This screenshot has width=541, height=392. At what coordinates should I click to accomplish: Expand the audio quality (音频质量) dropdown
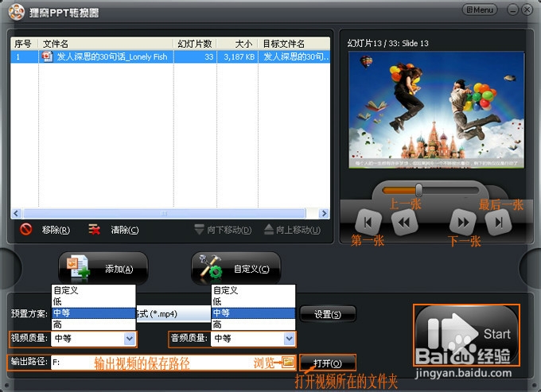[289, 339]
